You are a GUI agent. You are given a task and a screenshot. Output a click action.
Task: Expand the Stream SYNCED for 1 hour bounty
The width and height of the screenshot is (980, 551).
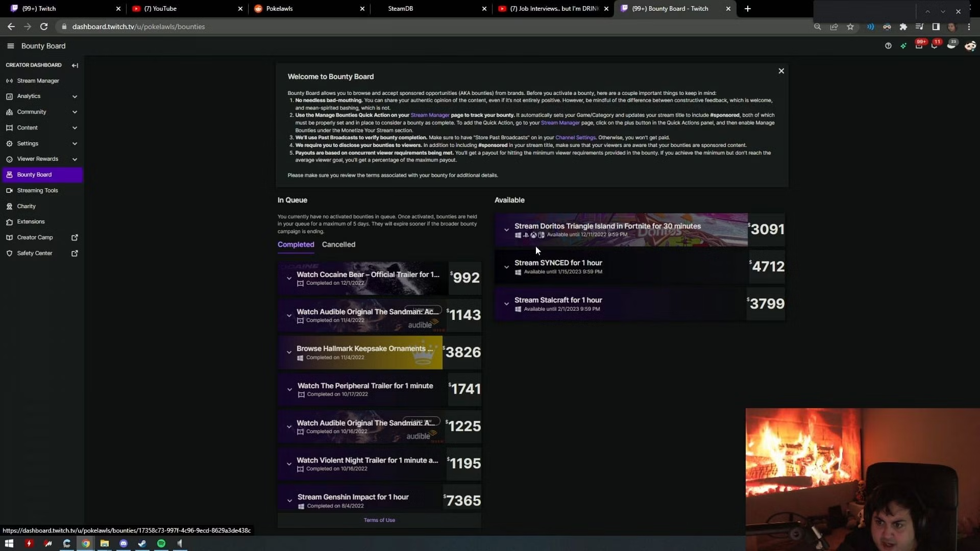click(506, 267)
